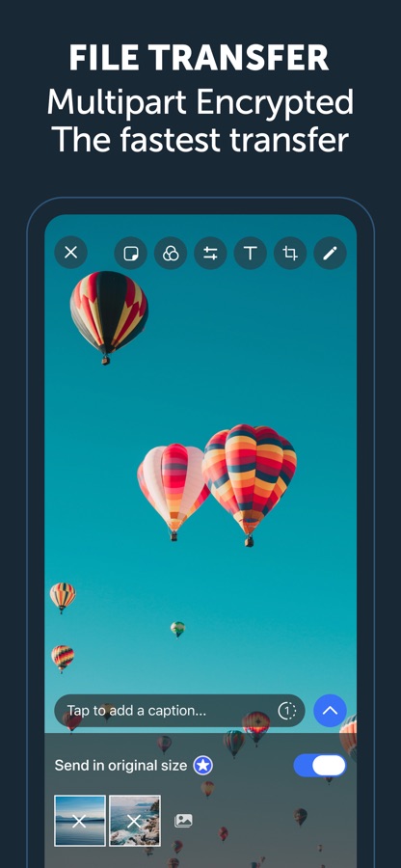The width and height of the screenshot is (401, 868).
Task: Open the sticker tool
Action: pos(130,253)
